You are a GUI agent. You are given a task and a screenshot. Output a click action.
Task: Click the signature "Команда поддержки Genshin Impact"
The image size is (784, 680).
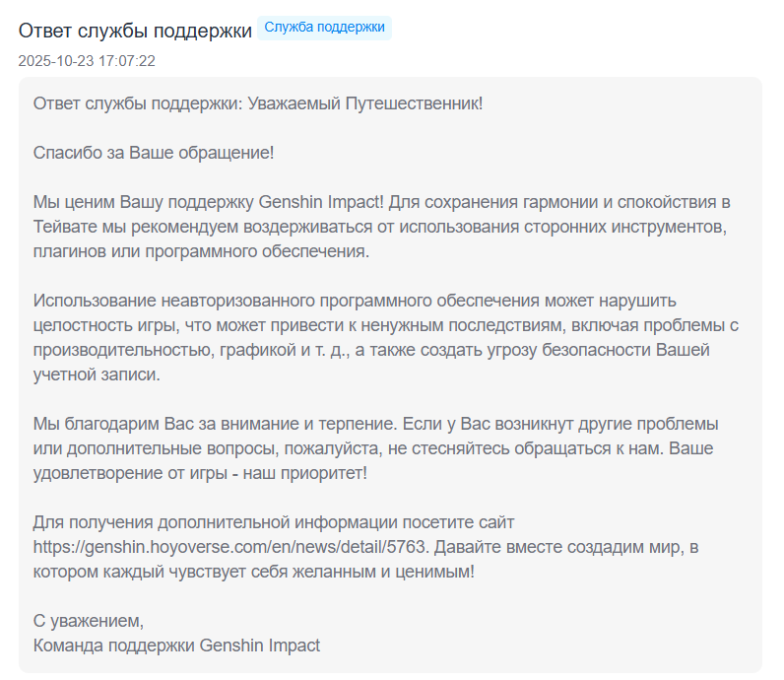click(x=176, y=646)
